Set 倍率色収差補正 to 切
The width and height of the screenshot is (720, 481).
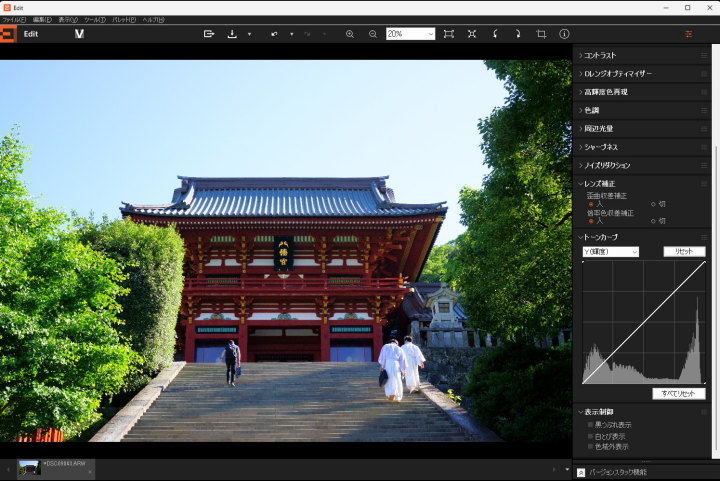coord(653,221)
